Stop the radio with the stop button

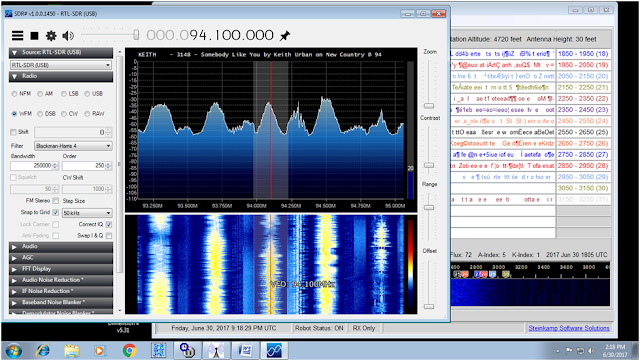coord(34,36)
